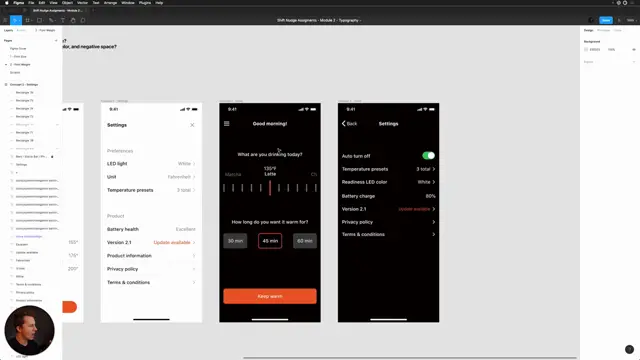640x360 pixels.
Task: Select the 45 min button
Action: tap(270, 241)
